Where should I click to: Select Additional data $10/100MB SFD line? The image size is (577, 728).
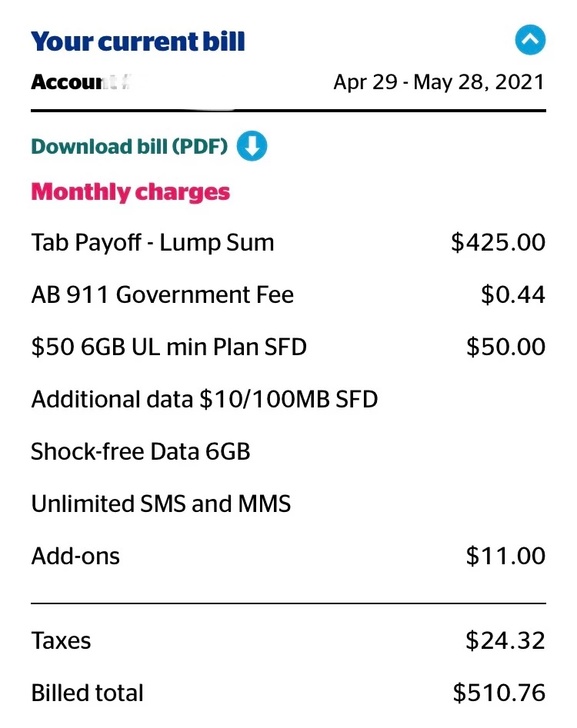click(205, 399)
